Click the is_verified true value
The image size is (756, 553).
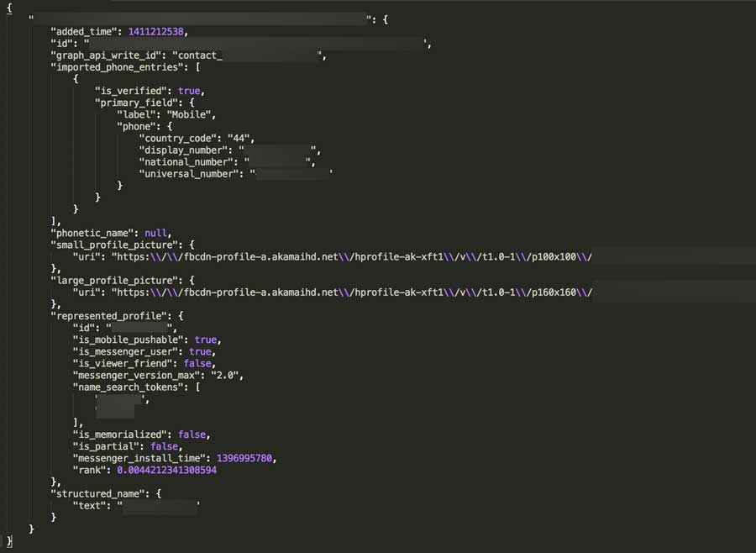[189, 91]
